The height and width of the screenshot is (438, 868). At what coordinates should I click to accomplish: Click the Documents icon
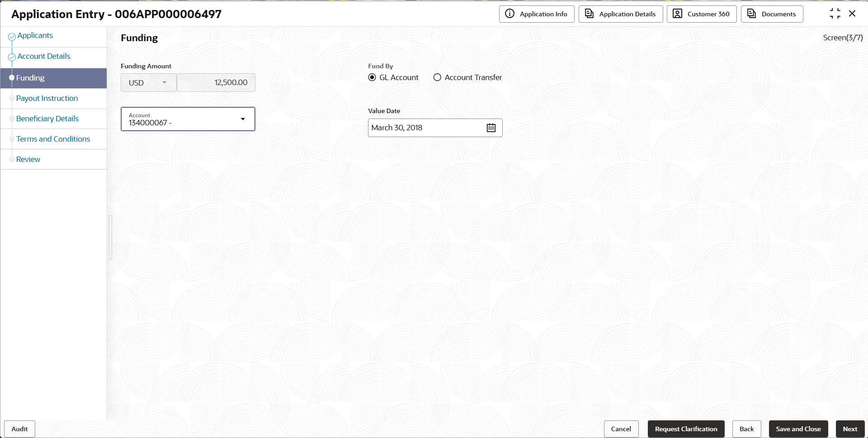(751, 14)
